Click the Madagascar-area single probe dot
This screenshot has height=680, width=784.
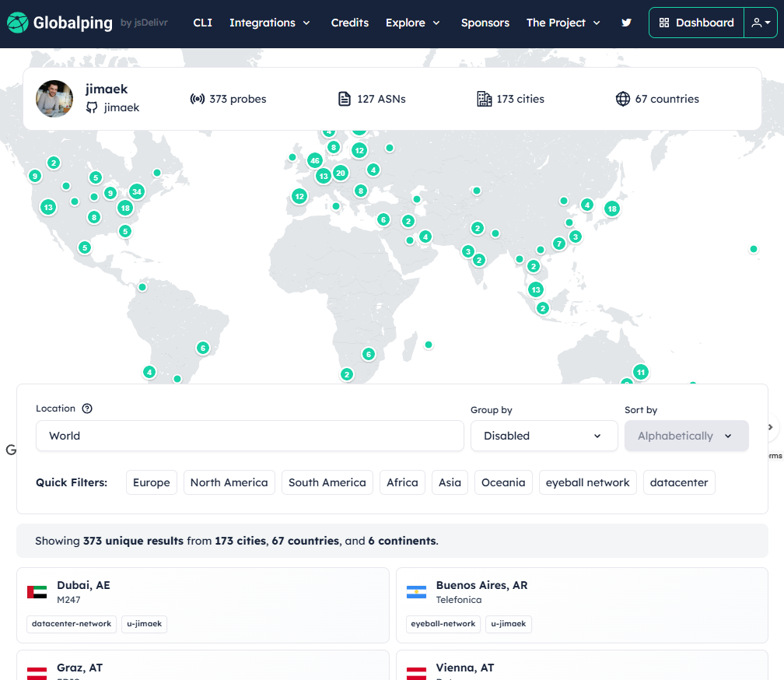coord(429,345)
